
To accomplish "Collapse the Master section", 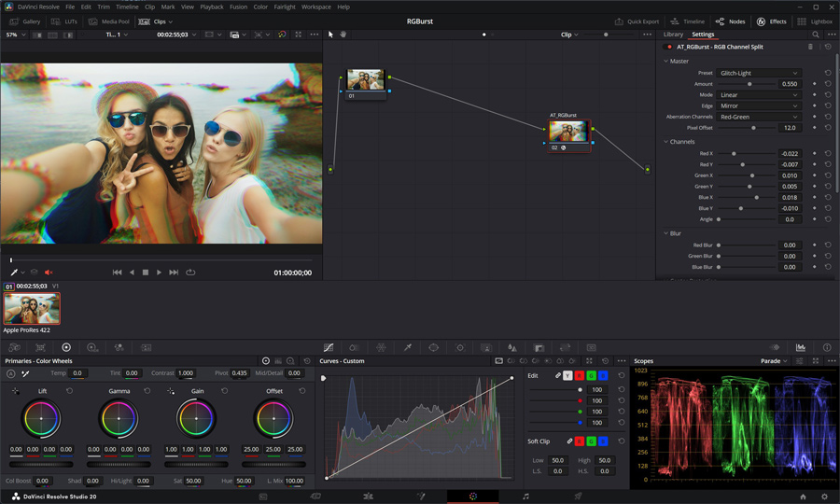I will [665, 61].
